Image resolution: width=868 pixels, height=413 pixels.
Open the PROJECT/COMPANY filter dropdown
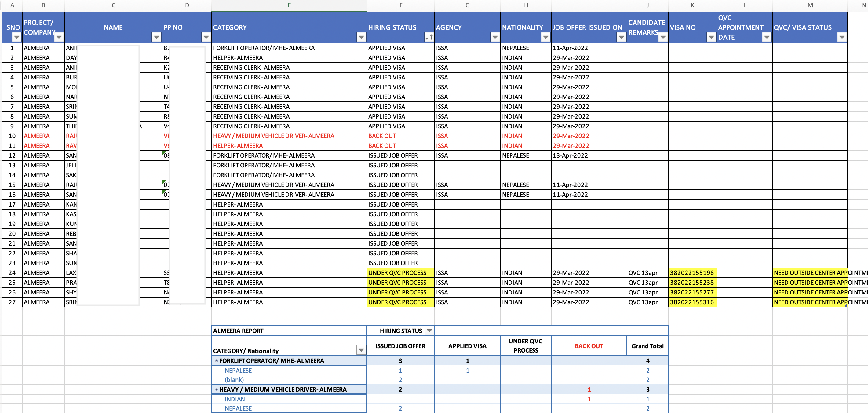(59, 37)
